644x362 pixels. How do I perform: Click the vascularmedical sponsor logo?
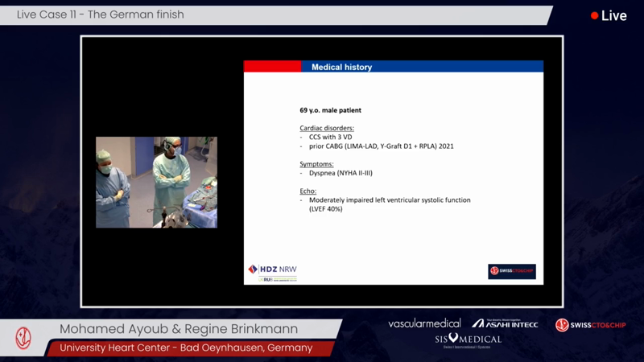tap(424, 323)
